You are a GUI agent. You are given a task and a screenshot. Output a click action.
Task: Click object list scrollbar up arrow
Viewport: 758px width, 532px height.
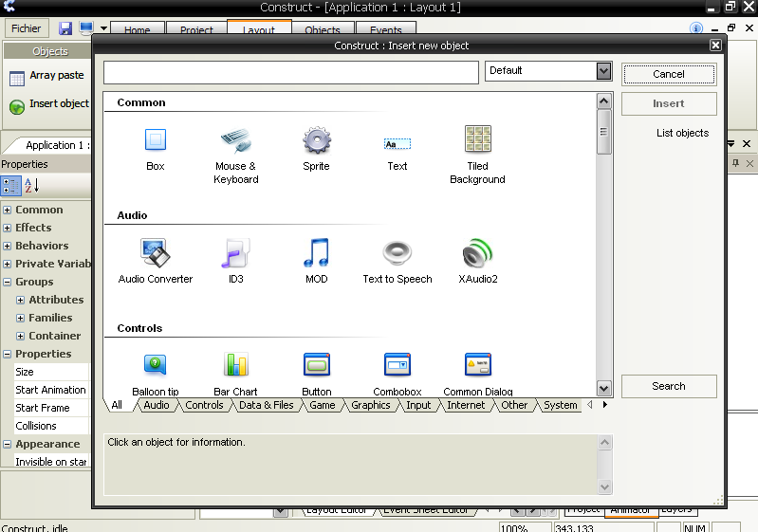pos(603,101)
